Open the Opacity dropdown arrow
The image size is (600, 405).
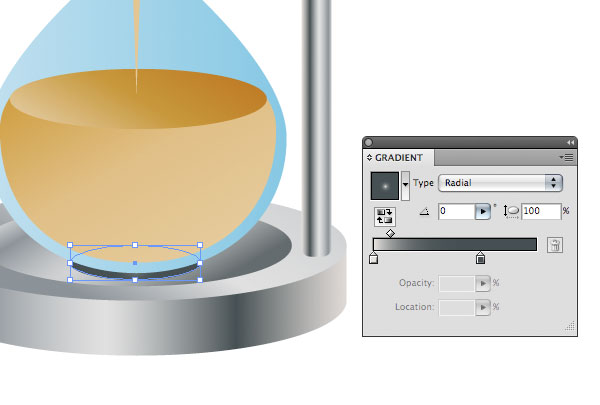(483, 283)
